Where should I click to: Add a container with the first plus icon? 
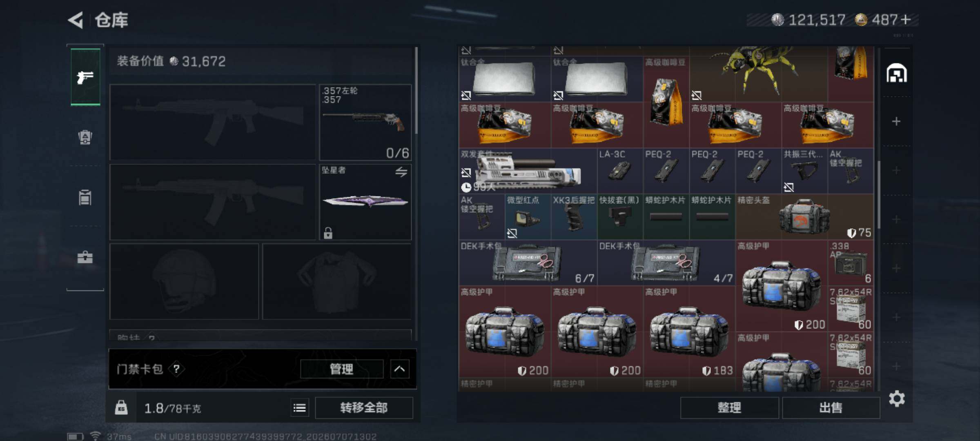896,121
